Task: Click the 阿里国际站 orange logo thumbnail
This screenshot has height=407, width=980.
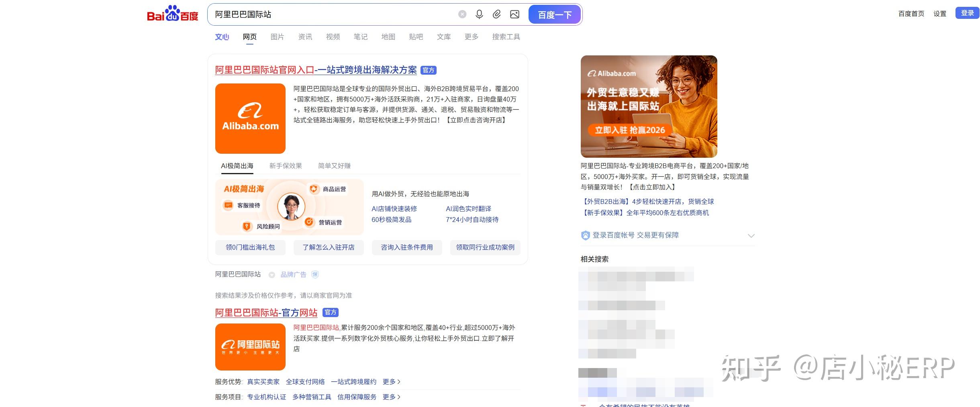Action: [x=250, y=347]
